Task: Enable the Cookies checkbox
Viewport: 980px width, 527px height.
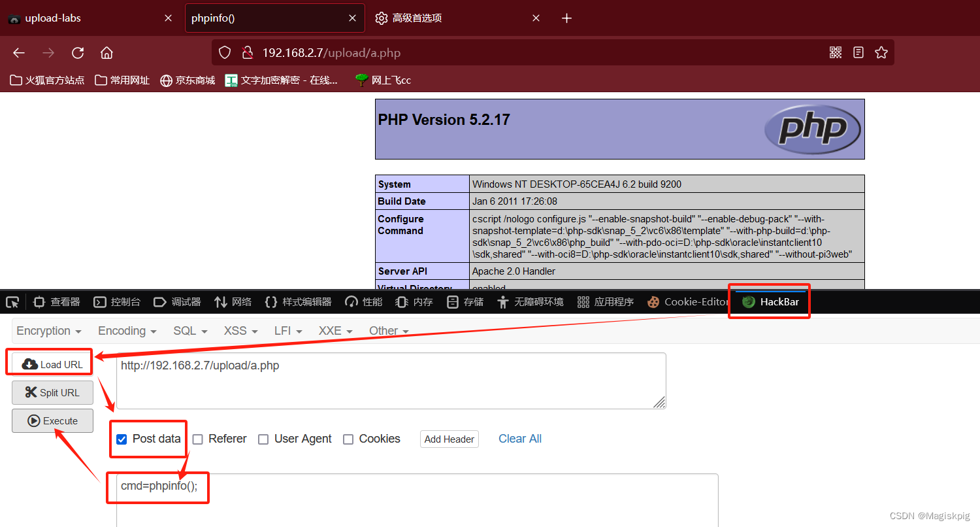Action: point(348,439)
